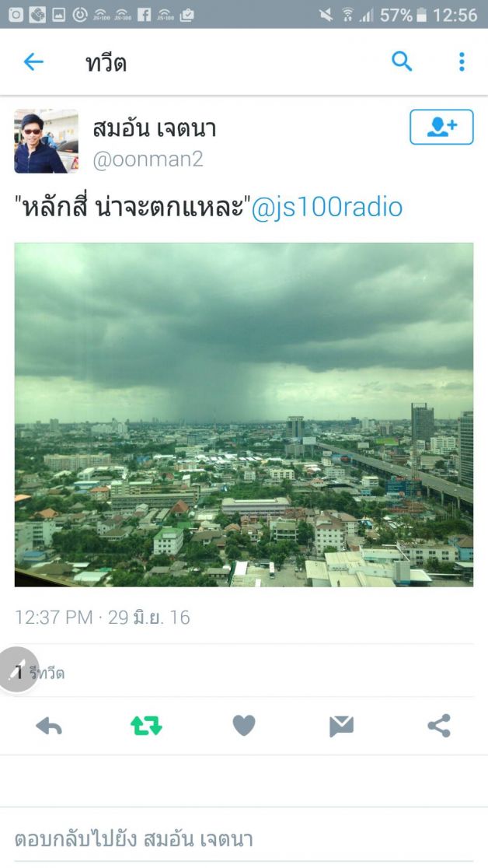Open the reply field to สมอัน เจตนา
Viewport: 488px width, 868px height.
[x=243, y=838]
